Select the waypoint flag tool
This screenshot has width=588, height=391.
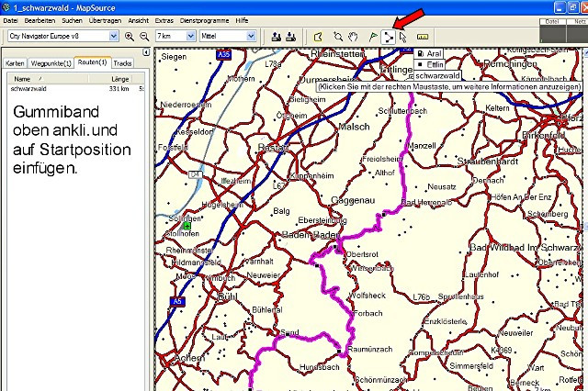click(x=372, y=36)
